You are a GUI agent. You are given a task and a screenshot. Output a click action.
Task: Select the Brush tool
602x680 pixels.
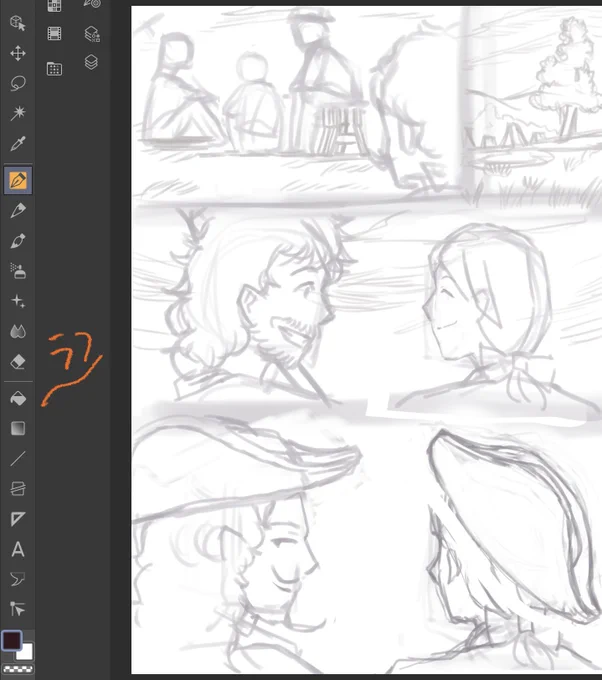coord(18,241)
